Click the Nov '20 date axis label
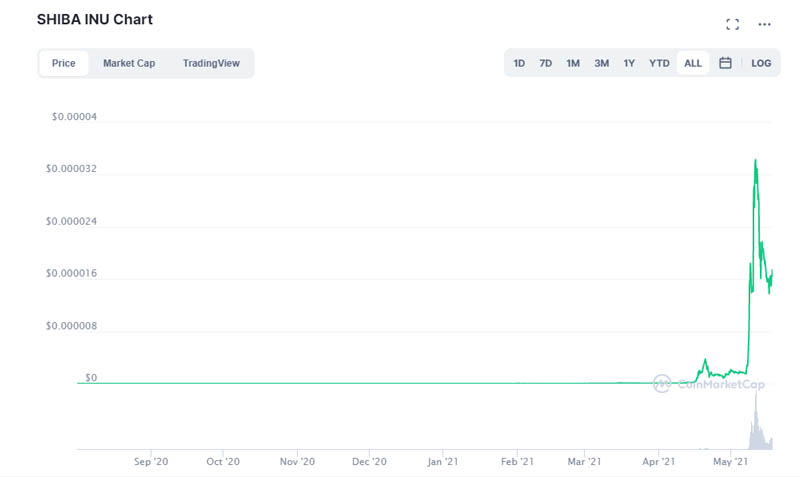Screen dimensions: 800x477 297,462
